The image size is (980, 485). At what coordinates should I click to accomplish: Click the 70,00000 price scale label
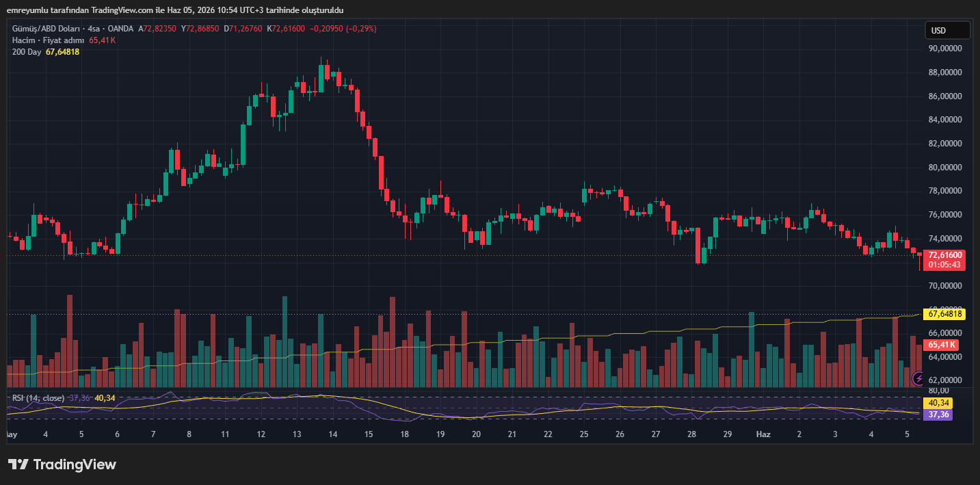click(944, 285)
